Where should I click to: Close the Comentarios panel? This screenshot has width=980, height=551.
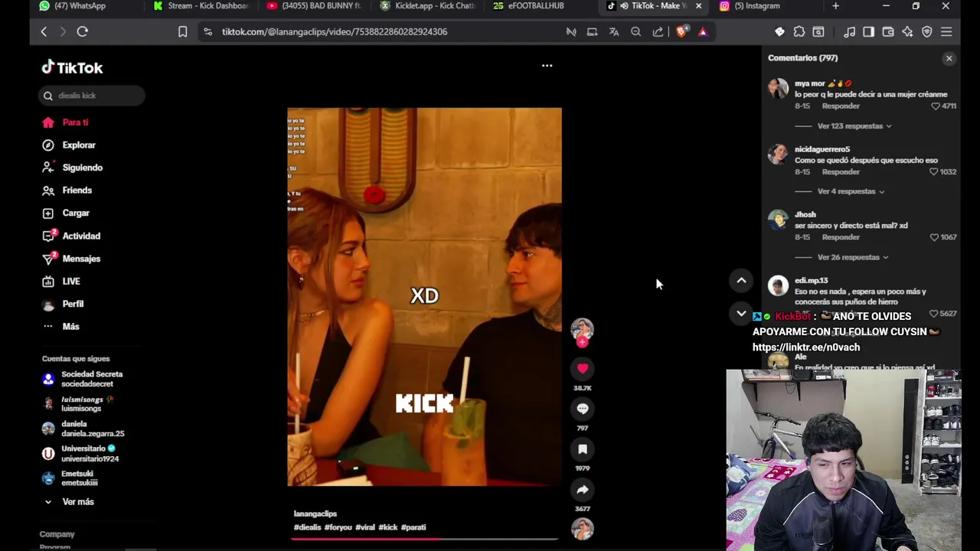[949, 58]
